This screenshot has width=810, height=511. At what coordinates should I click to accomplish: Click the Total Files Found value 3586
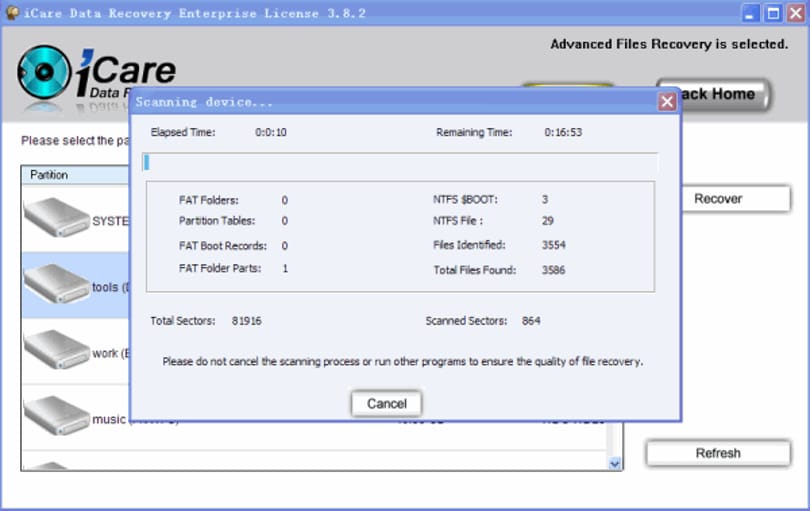tap(553, 270)
